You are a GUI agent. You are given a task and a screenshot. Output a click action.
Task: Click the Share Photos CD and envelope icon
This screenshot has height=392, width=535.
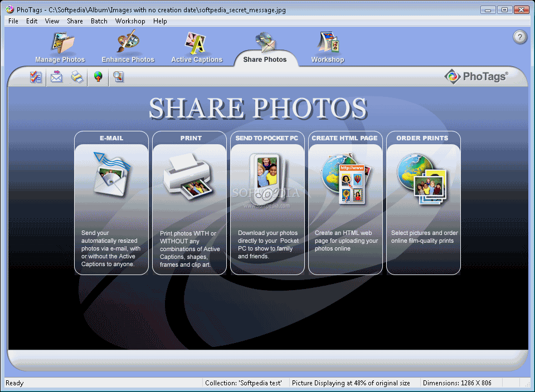[x=265, y=42]
